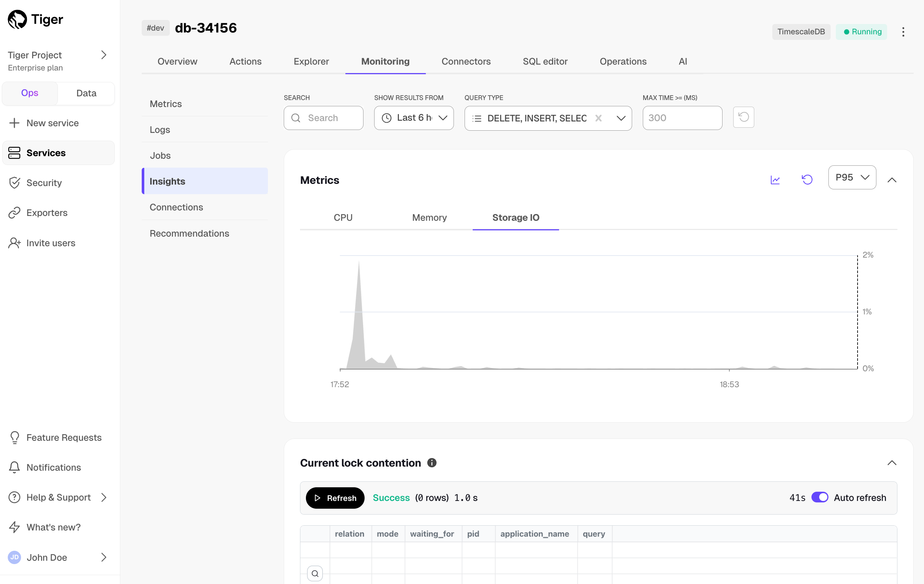Click the magnifier icon in results table
This screenshot has height=584, width=924.
315,573
